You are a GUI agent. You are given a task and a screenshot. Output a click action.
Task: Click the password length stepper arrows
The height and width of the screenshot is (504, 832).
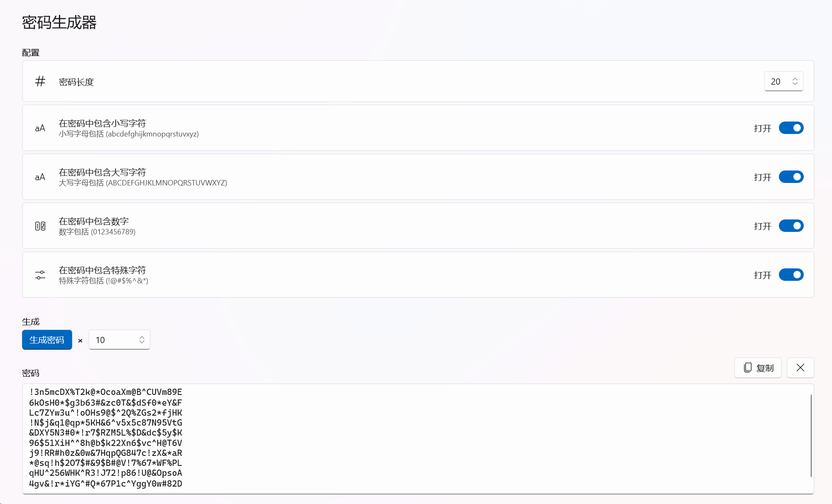coord(795,81)
